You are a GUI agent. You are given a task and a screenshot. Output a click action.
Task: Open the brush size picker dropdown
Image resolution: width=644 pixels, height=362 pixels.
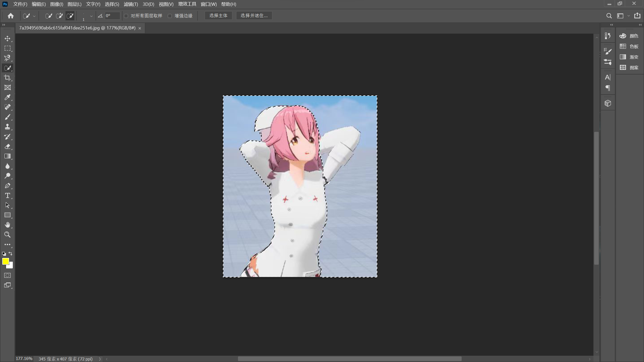pos(91,16)
